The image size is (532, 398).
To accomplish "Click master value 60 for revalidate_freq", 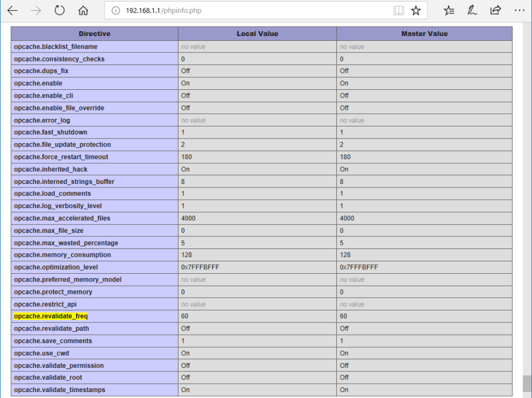I will 343,316.
